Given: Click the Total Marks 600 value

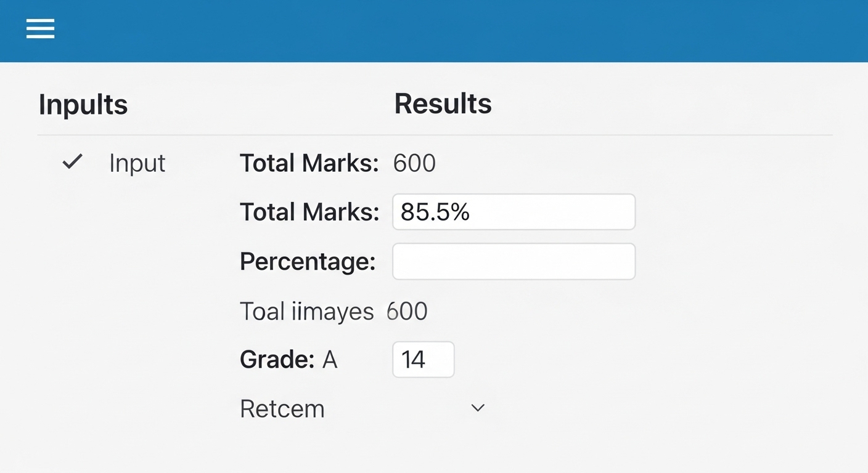Looking at the screenshot, I should point(414,163).
